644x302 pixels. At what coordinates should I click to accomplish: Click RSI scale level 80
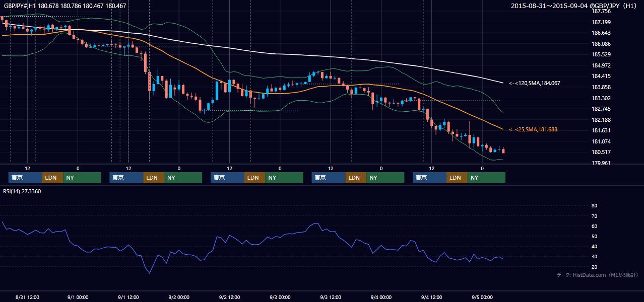click(x=594, y=206)
